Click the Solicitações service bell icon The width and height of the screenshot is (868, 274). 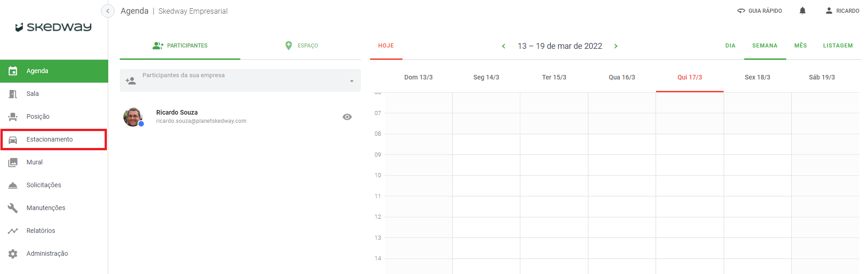click(13, 185)
